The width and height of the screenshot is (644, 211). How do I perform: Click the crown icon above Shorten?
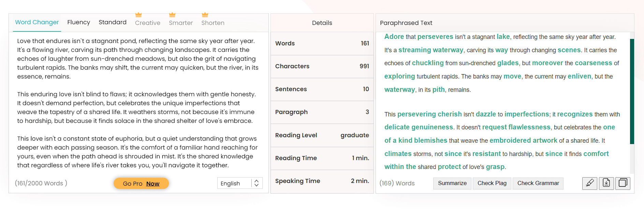point(205,15)
